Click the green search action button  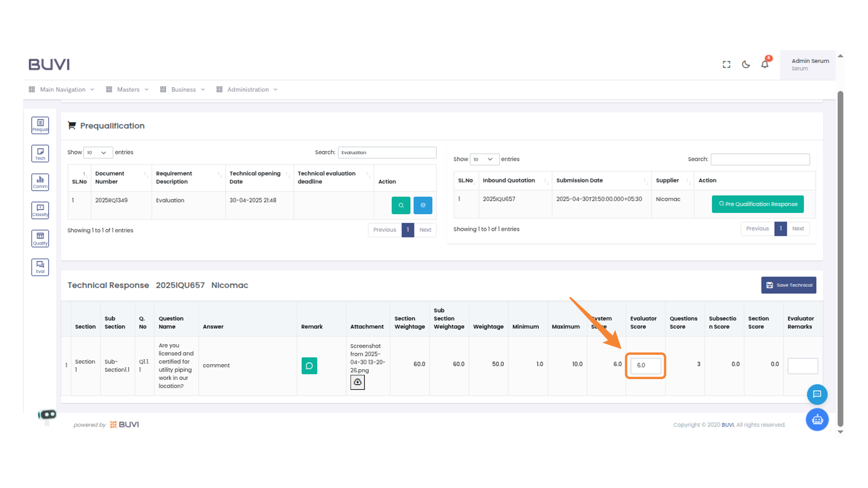(401, 205)
